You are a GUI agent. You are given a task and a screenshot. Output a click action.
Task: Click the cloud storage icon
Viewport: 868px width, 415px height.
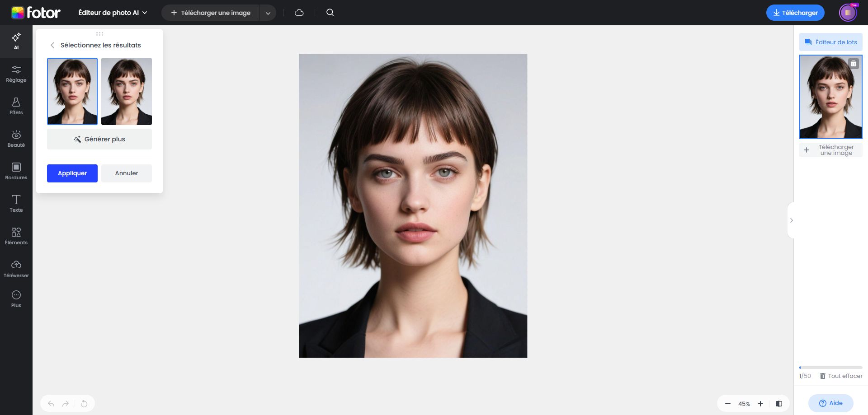click(x=299, y=13)
